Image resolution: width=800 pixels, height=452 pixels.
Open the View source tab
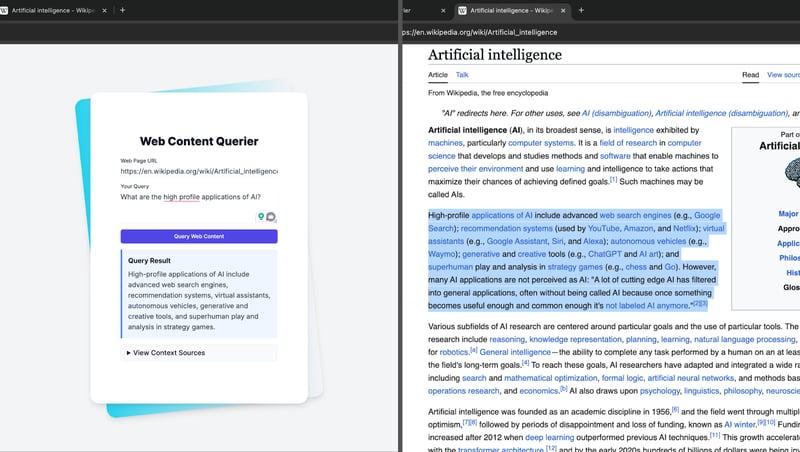tap(783, 74)
